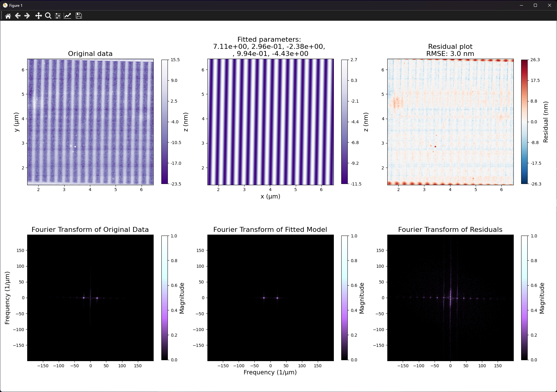Click the ', 9.94e-01, -4.43e+00' parameter line
The image size is (557, 392).
point(270,54)
